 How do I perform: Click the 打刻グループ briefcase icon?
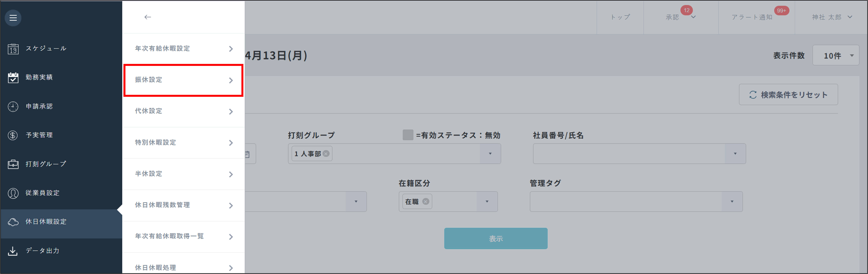coord(13,164)
